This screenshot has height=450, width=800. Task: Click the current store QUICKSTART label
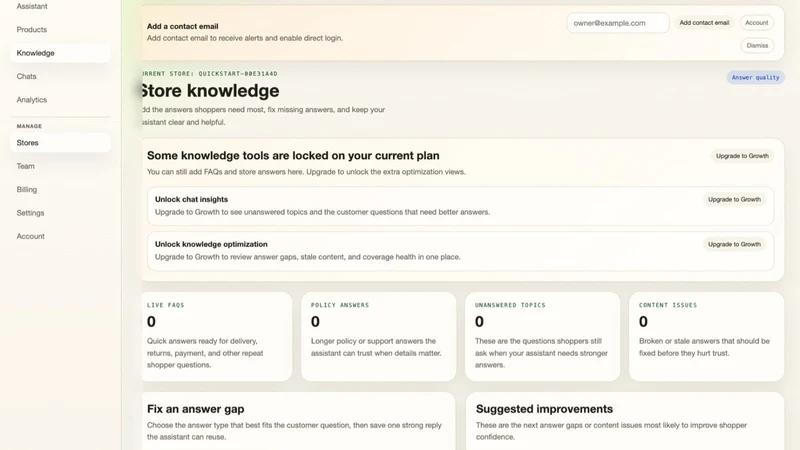pos(210,74)
